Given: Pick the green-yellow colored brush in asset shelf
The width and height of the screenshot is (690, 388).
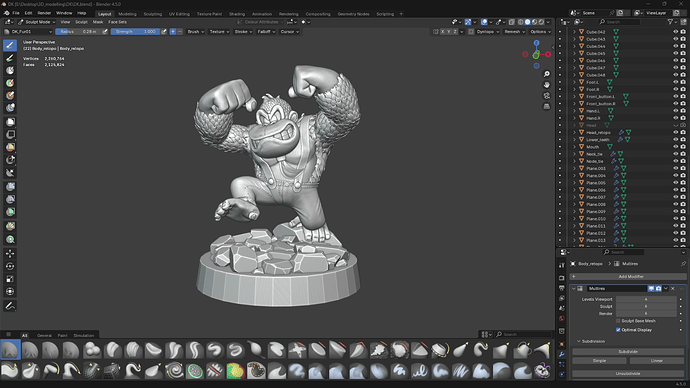Looking at the screenshot, I should click(235, 370).
